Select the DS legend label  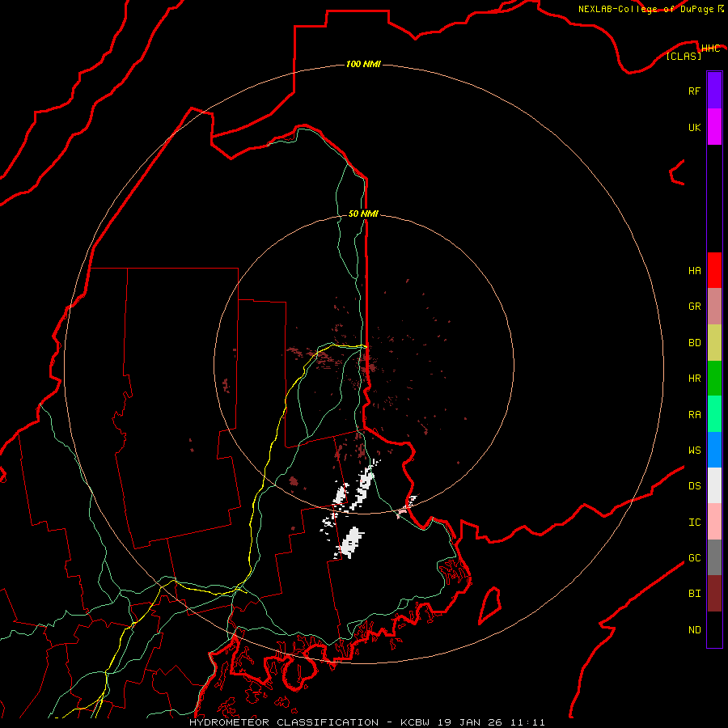(x=694, y=486)
